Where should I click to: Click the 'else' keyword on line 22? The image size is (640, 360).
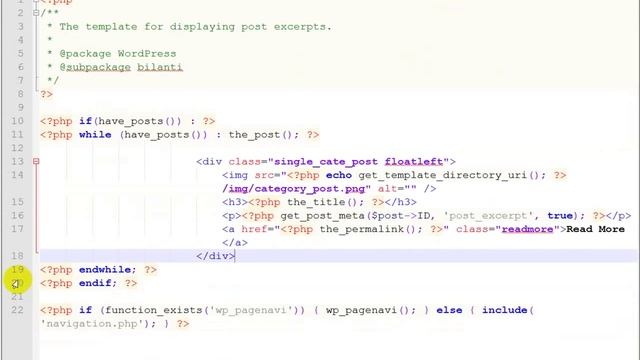pos(449,310)
